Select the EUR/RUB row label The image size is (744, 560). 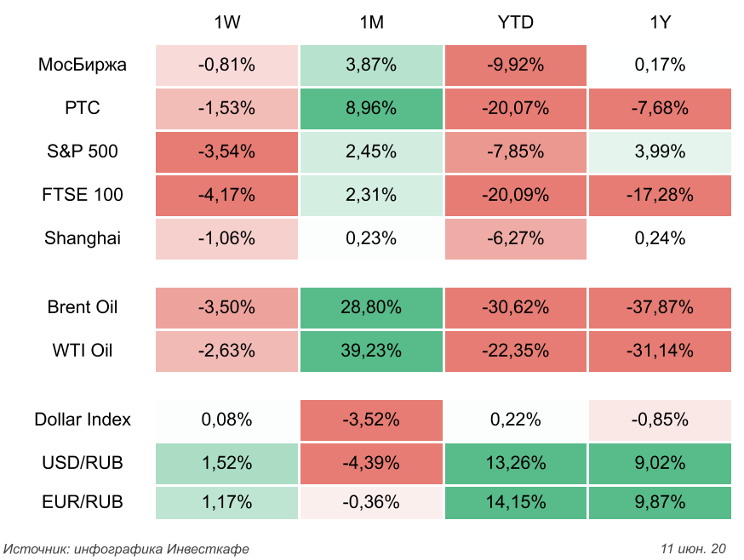[83, 502]
